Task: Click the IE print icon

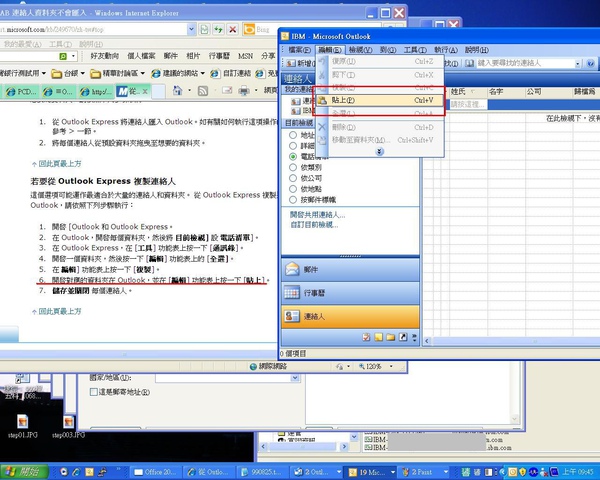Action: [244, 91]
